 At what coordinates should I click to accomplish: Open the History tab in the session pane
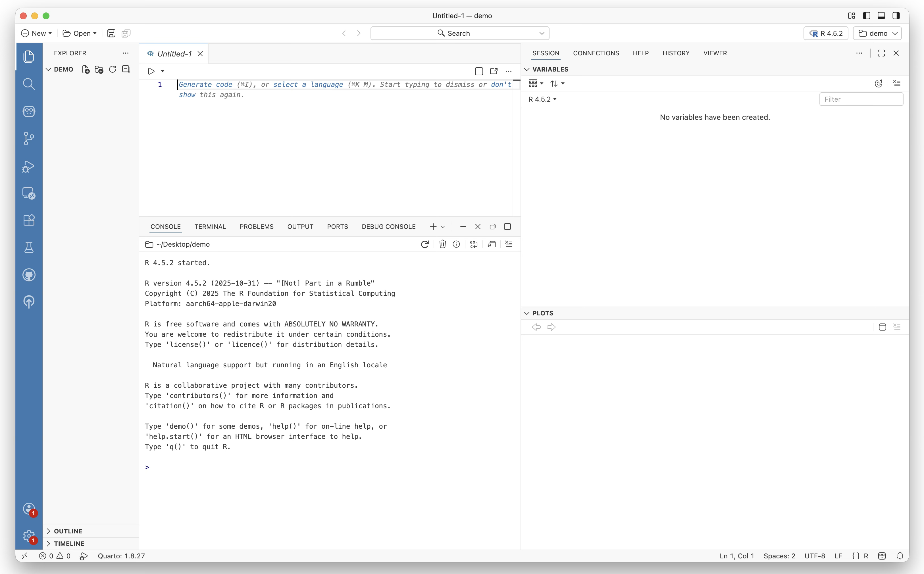[x=676, y=53]
